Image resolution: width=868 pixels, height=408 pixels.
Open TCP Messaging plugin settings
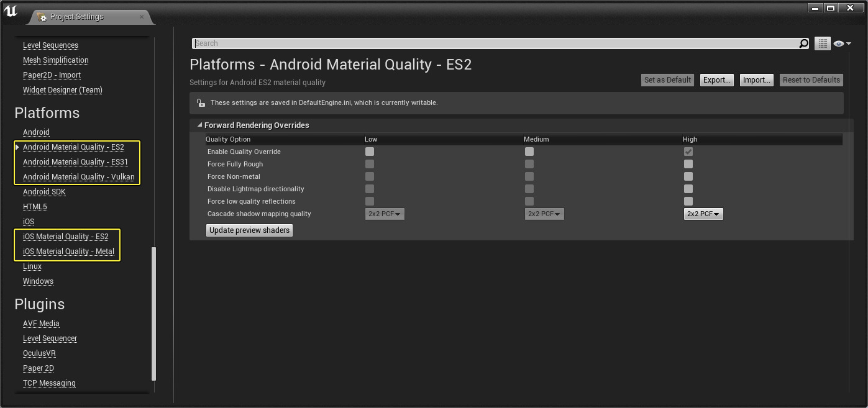click(49, 383)
